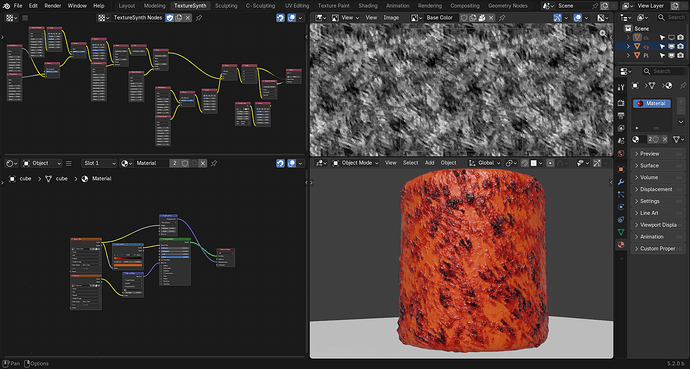The height and width of the screenshot is (369, 690).
Task: Click the Scene name field in top bar
Action: click(573, 6)
